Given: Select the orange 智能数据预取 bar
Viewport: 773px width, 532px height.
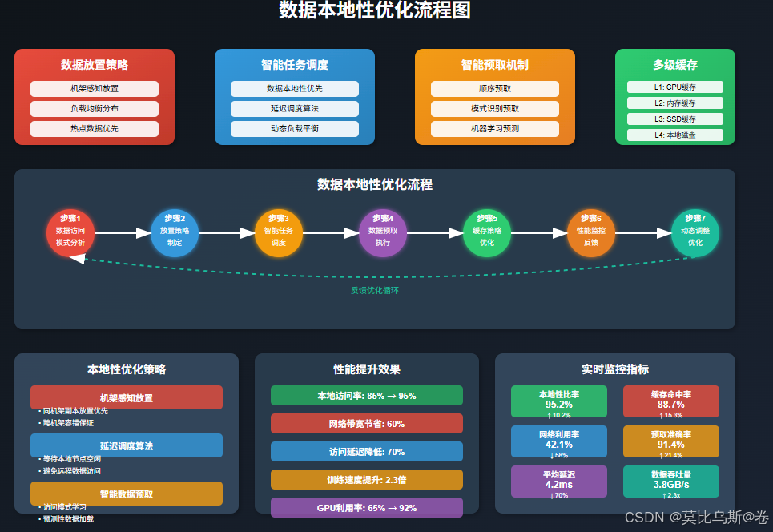Looking at the screenshot, I should coord(127,494).
